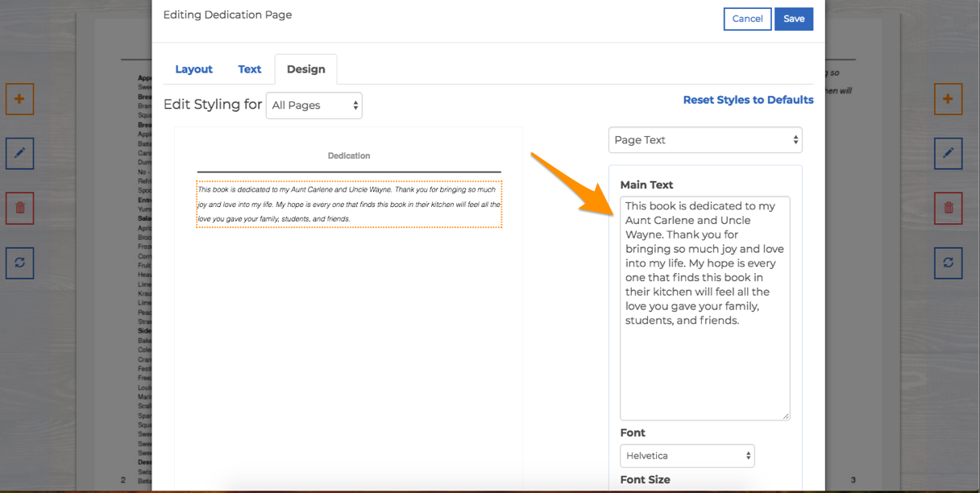Click Reset Styles to Defaults link
The width and height of the screenshot is (980, 493).
tap(749, 100)
